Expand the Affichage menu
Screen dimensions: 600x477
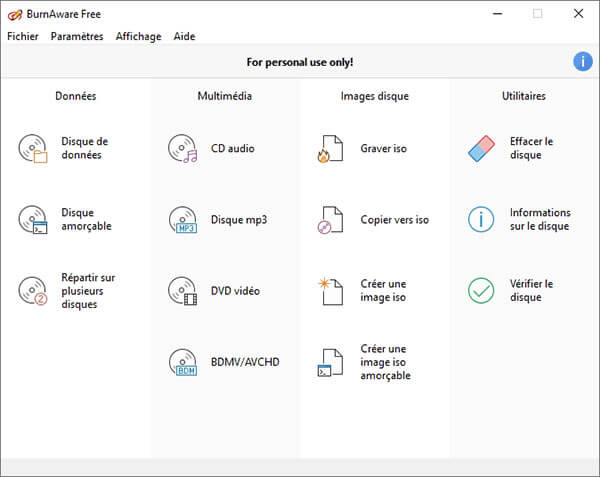tap(138, 37)
